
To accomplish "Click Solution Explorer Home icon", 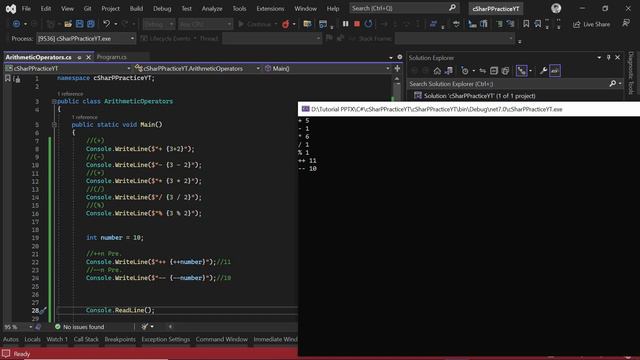I will coord(437,71).
